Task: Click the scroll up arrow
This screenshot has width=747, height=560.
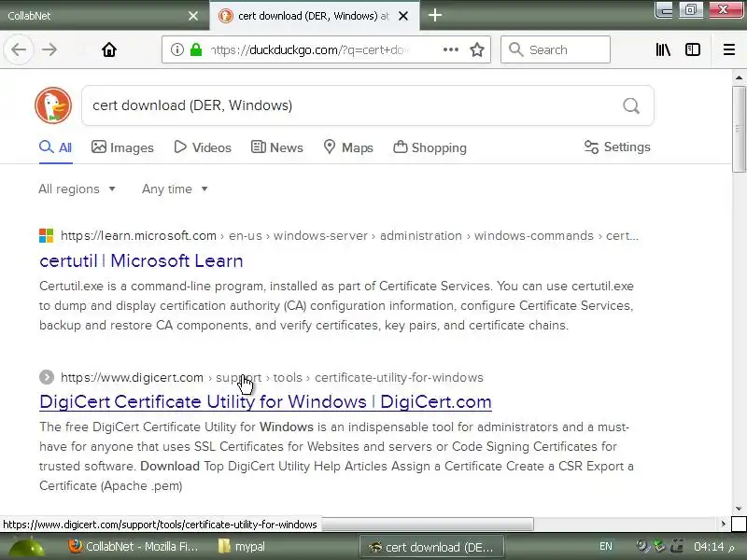Action: click(739, 77)
